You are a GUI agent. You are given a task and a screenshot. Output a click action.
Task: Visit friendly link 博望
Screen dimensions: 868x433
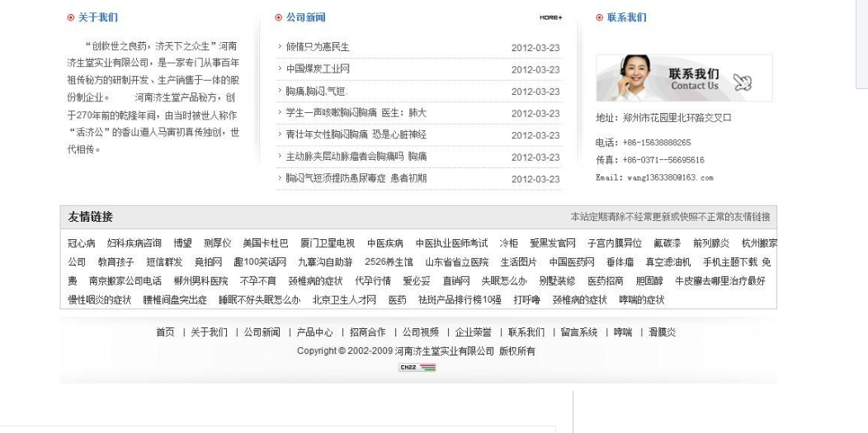coord(182,243)
